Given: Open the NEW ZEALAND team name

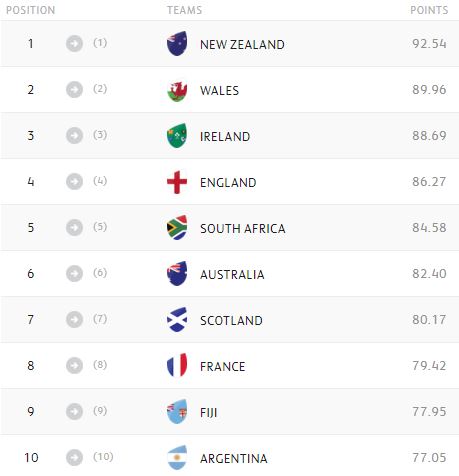Looking at the screenshot, I should tap(242, 44).
